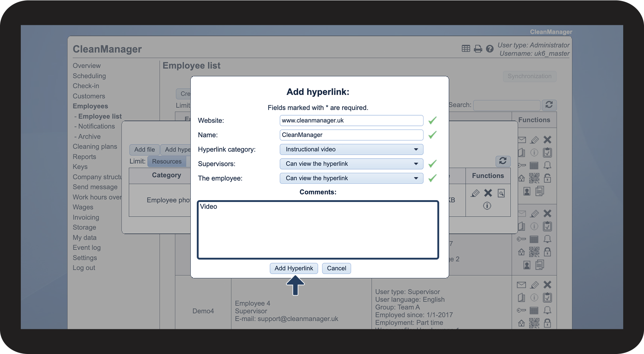Screen dimensions: 644x354
Task: Open The employee permission dropdown
Action: (351, 178)
